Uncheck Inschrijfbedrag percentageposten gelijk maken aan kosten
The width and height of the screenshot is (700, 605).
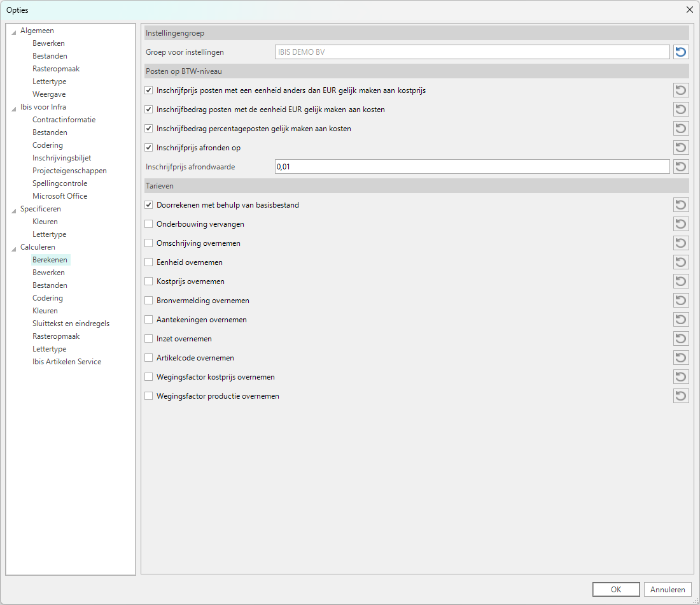point(149,129)
